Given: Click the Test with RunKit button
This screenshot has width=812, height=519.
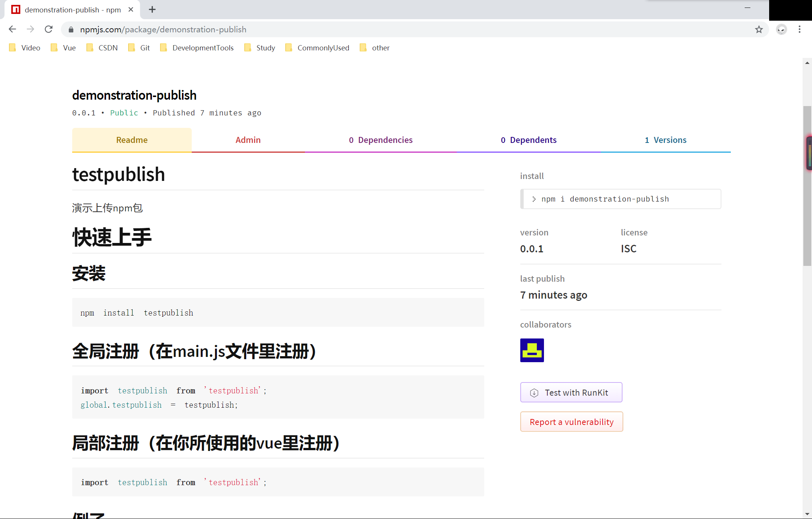Looking at the screenshot, I should click(x=571, y=393).
